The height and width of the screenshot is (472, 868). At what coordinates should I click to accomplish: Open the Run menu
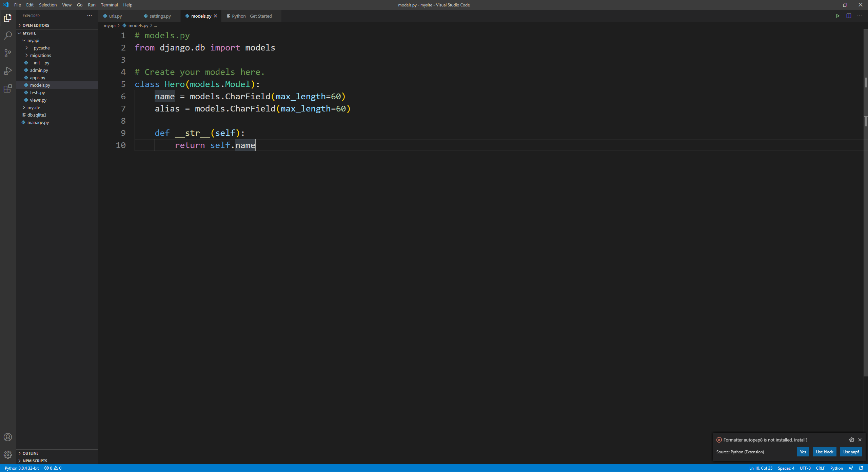tap(92, 5)
